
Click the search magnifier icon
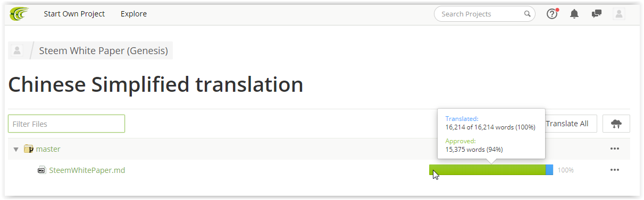coord(528,14)
